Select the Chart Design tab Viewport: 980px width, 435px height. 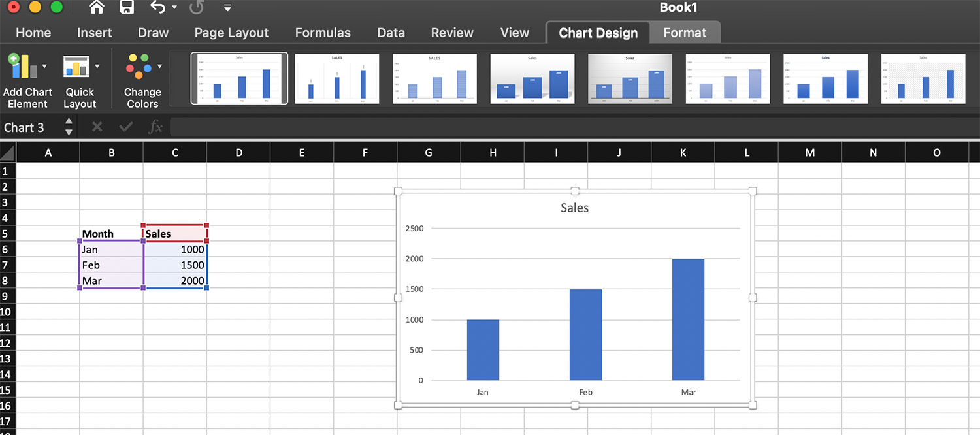(x=597, y=32)
